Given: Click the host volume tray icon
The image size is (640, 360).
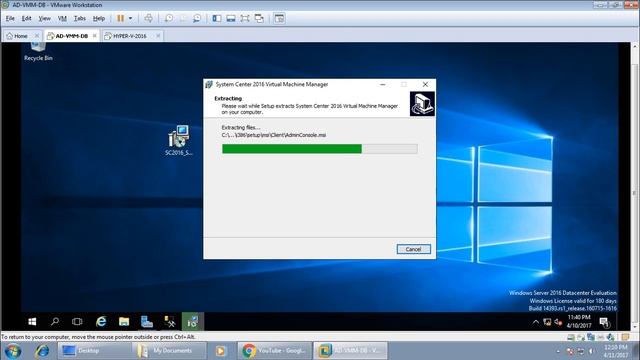Looking at the screenshot, I should click(591, 351).
